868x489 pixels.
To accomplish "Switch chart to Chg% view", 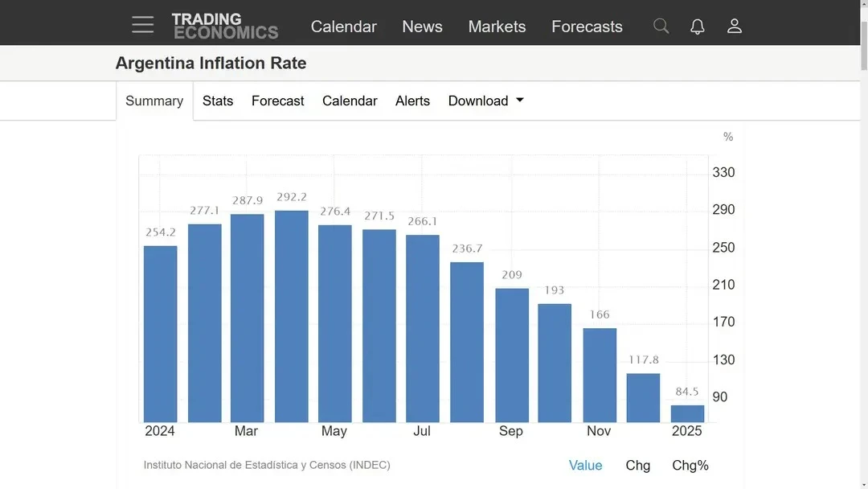I will (x=690, y=465).
